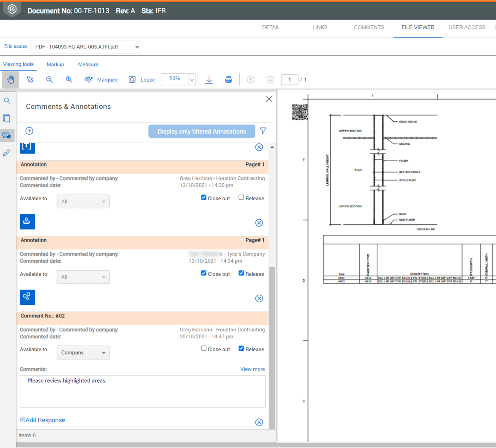The height and width of the screenshot is (448, 496).
Task: Select the Pan hand tool
Action: [10, 79]
